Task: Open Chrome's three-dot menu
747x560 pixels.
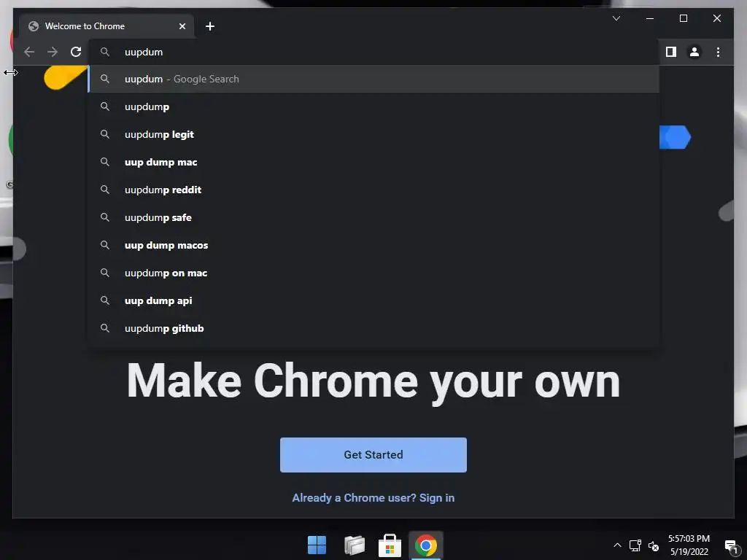Action: [718, 52]
